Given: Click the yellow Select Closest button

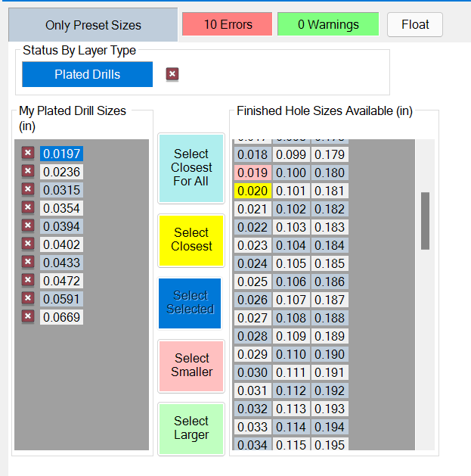Looking at the screenshot, I should coord(191,240).
